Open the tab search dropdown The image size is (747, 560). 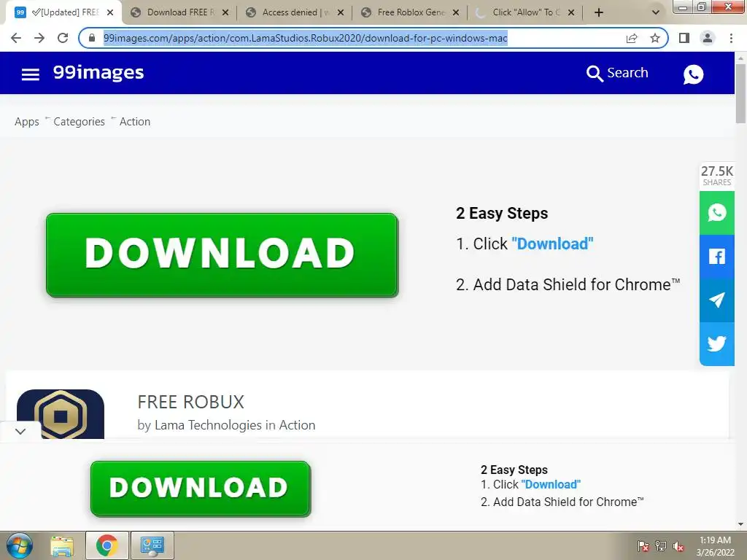tap(656, 13)
